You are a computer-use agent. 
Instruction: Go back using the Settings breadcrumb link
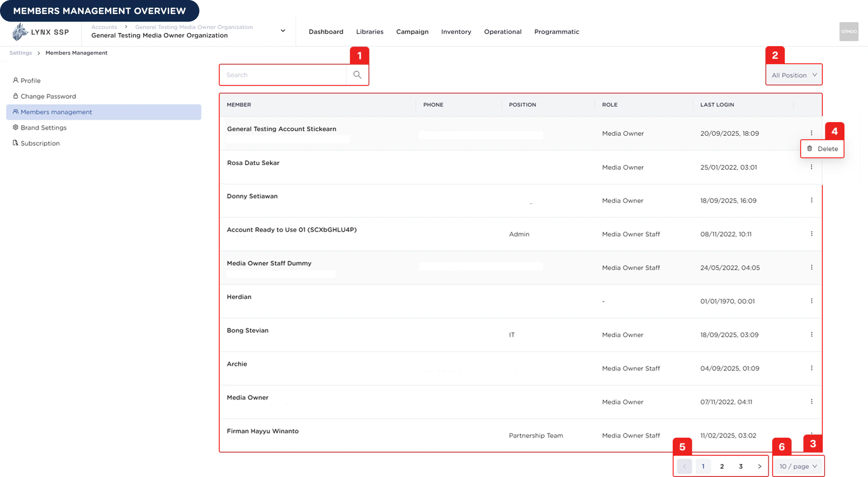[x=20, y=52]
